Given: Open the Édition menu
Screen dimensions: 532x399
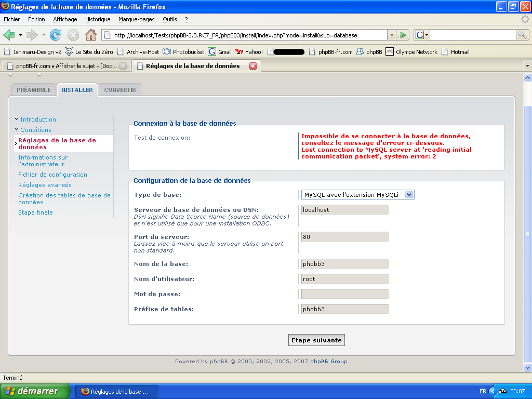Looking at the screenshot, I should pyautogui.click(x=36, y=19).
